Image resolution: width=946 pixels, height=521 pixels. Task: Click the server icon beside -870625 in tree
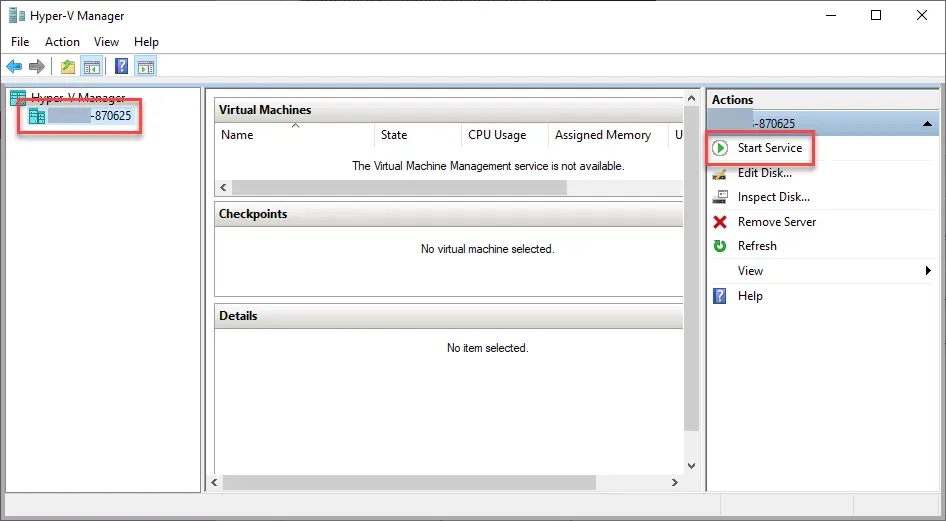click(x=37, y=116)
